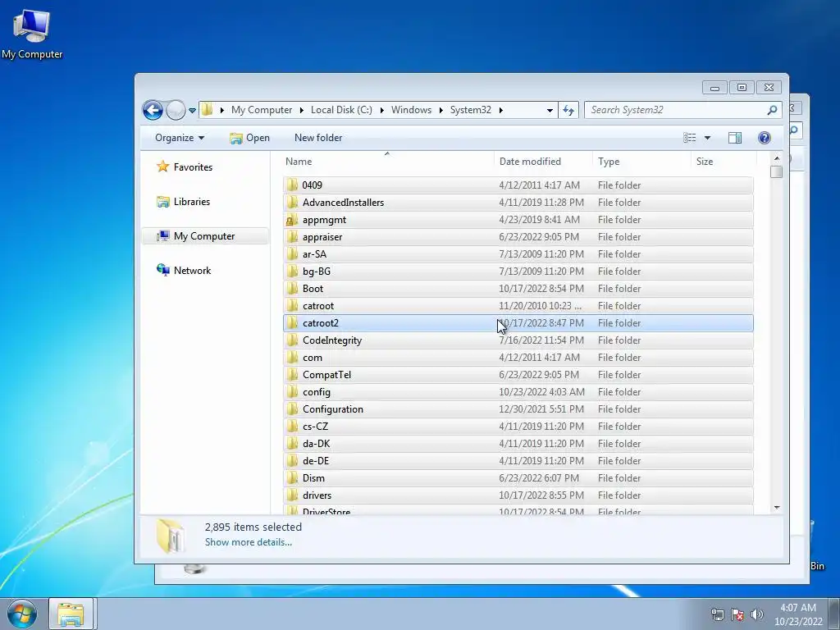The height and width of the screenshot is (630, 840).
Task: Select the Configuration folder name
Action: point(333,409)
